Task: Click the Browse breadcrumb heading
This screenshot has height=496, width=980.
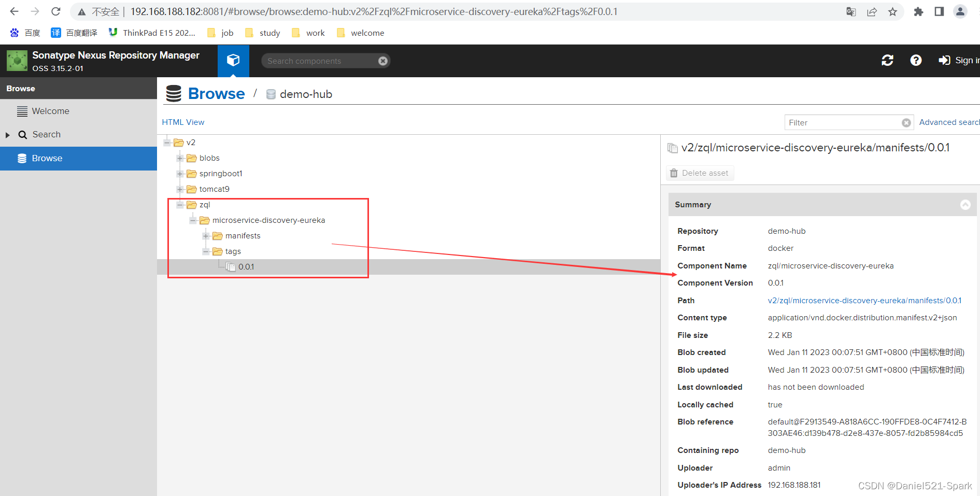Action: pos(216,94)
